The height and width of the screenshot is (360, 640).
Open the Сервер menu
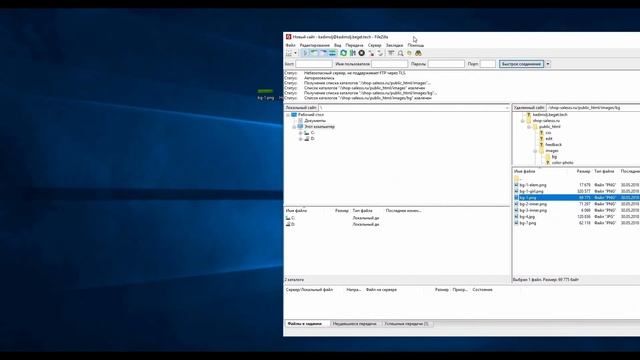point(374,45)
